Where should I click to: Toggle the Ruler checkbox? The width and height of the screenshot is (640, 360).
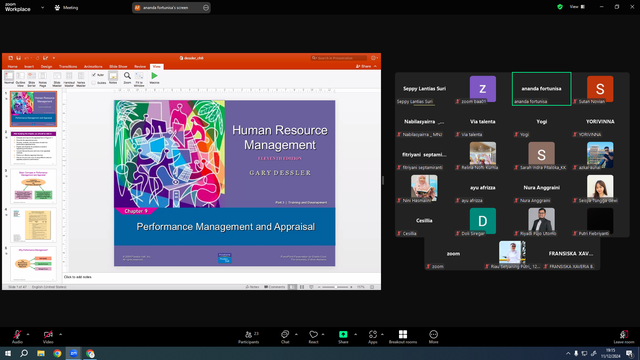[94, 75]
